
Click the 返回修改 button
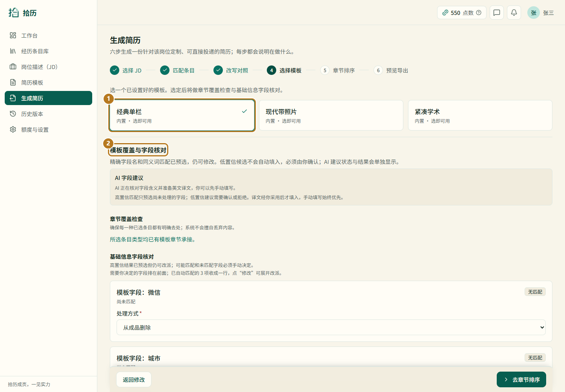tap(134, 379)
